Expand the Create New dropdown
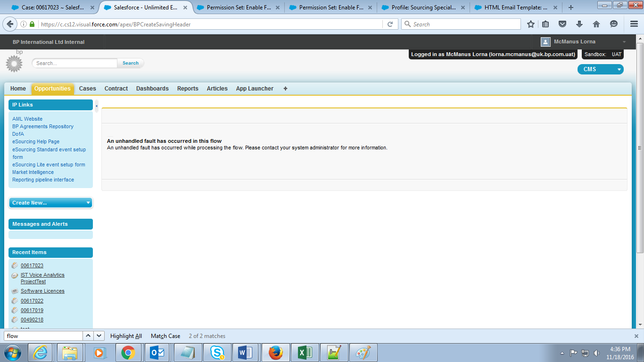644x362 pixels. [x=51, y=203]
